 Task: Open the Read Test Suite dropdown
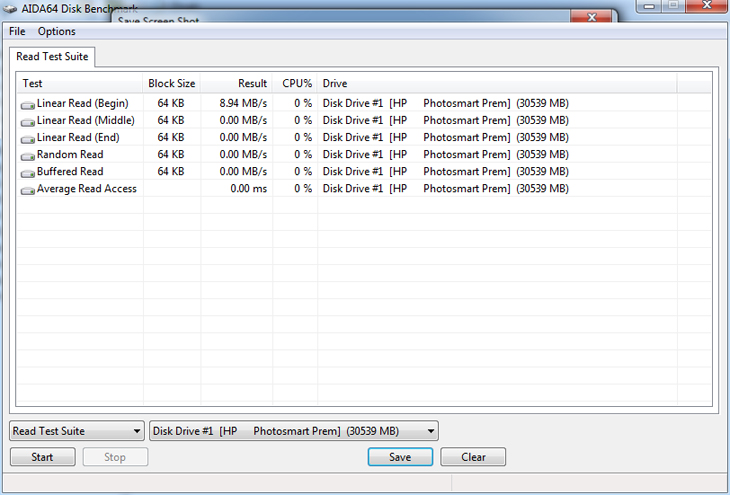coord(77,431)
